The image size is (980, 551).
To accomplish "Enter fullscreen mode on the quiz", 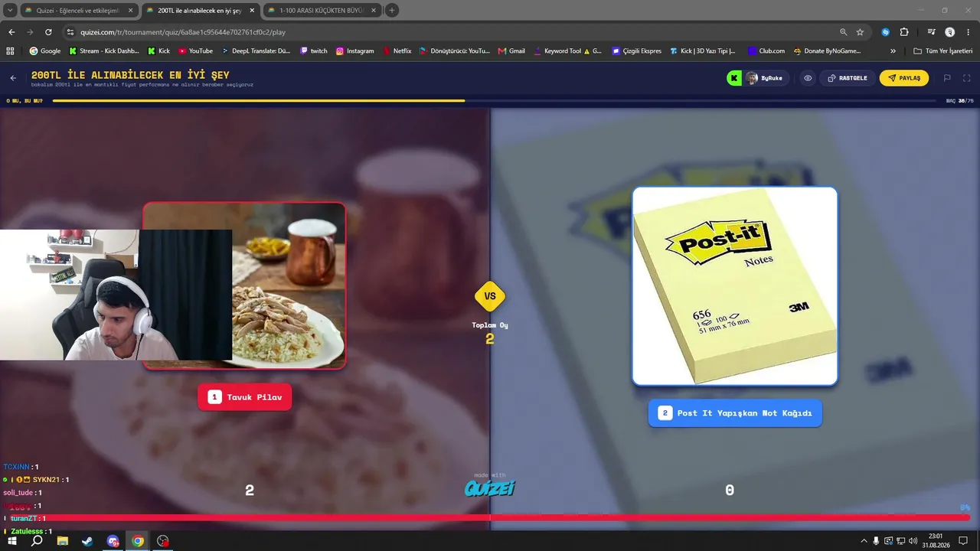I will pos(967,78).
